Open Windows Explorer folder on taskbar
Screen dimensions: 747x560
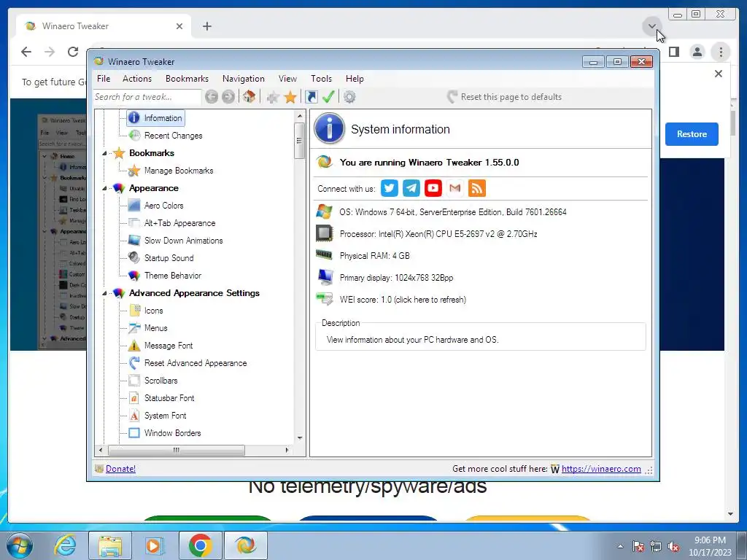click(x=110, y=545)
